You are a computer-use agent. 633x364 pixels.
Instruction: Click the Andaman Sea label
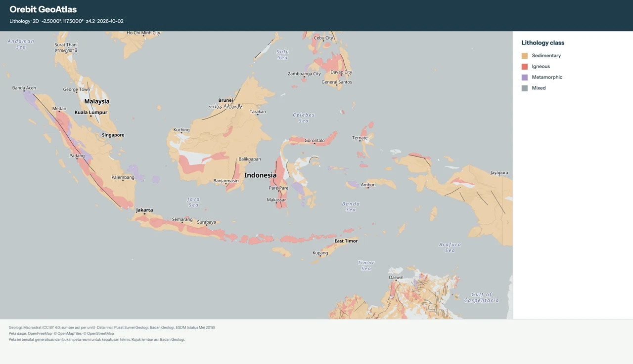pos(21,44)
